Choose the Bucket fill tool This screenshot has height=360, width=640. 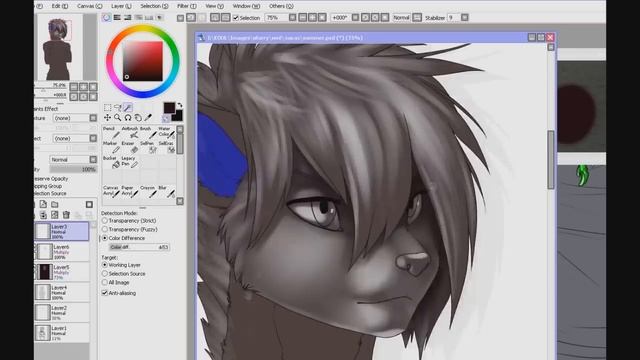point(111,162)
